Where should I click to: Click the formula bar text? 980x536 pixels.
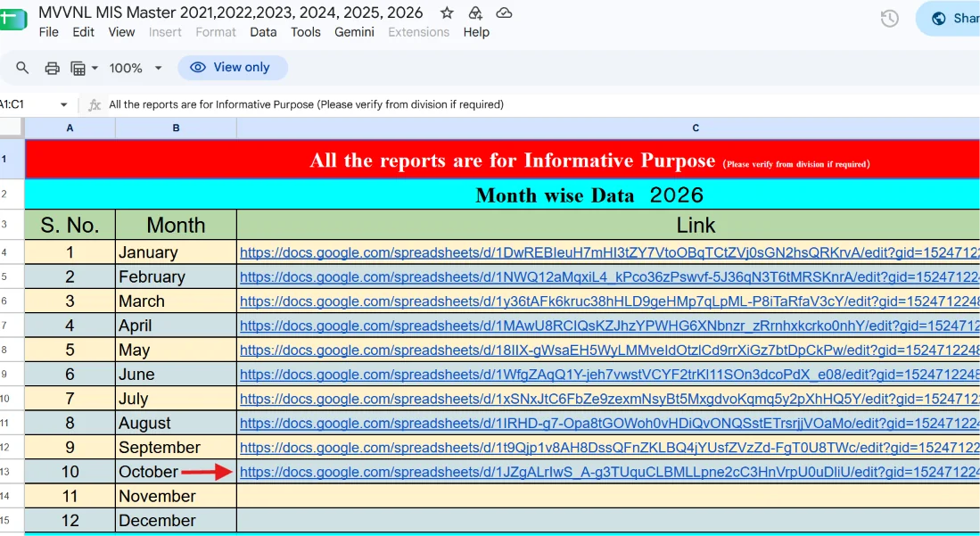(306, 104)
